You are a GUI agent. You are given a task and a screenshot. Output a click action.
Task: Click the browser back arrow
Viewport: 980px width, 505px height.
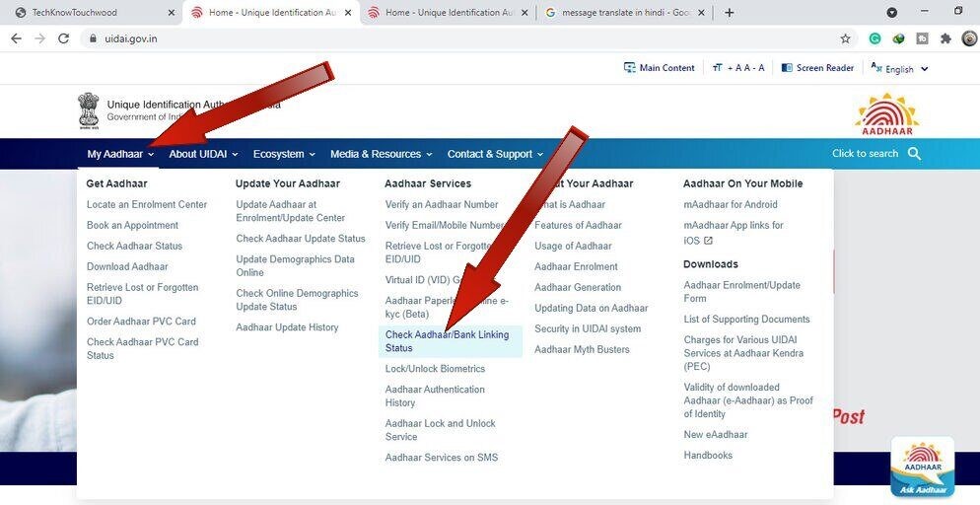point(16,38)
